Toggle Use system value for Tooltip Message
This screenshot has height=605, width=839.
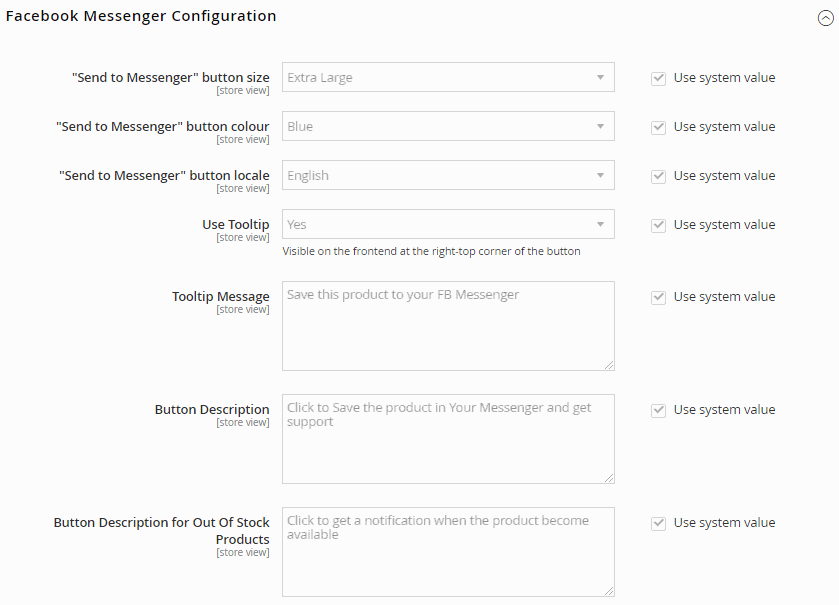[658, 297]
